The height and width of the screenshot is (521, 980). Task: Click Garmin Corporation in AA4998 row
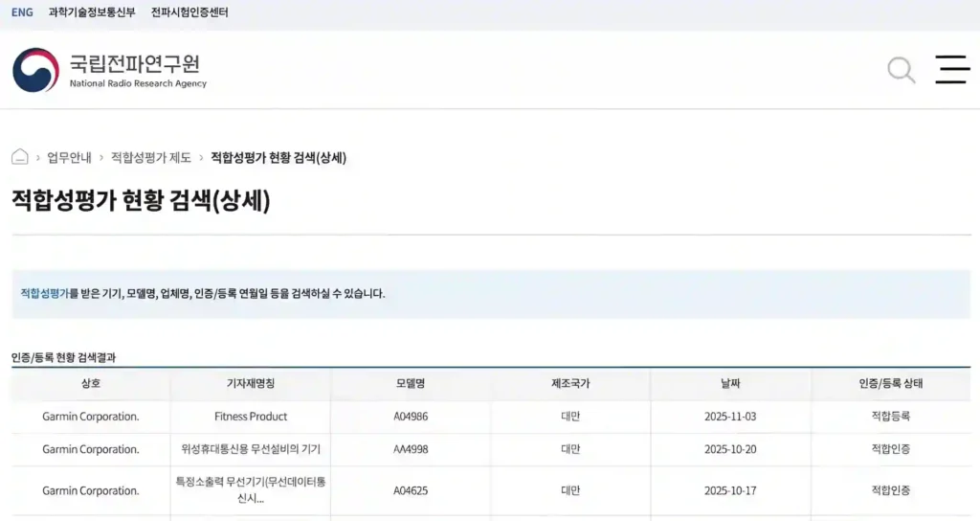[91, 449]
